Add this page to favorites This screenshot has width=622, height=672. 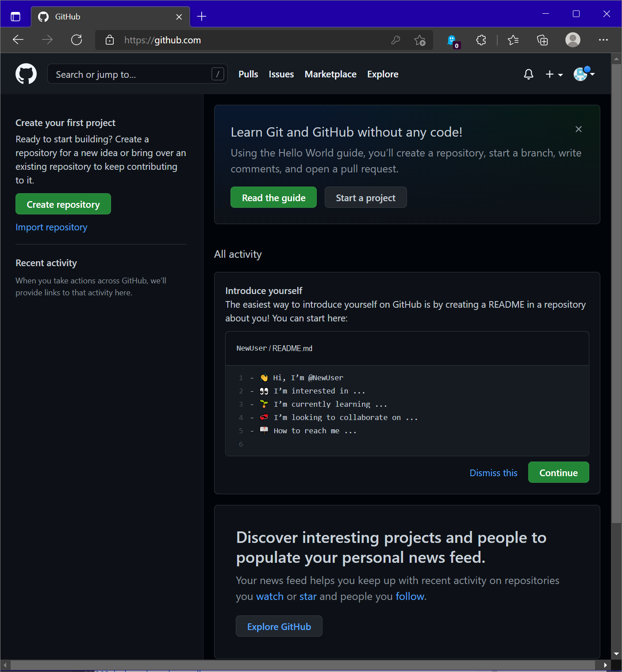coord(419,40)
